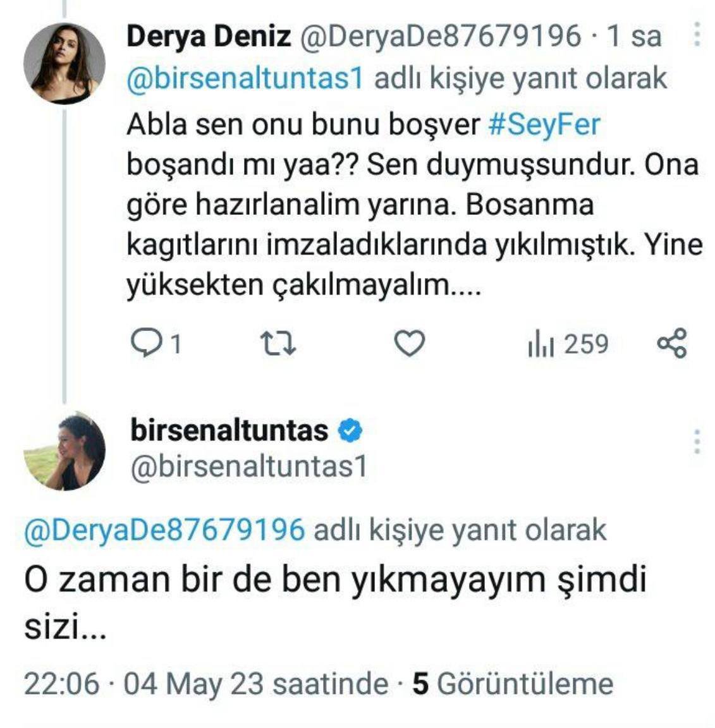
Task: Click the blue verified badge beside birsenaltuntas
Action: 350,431
